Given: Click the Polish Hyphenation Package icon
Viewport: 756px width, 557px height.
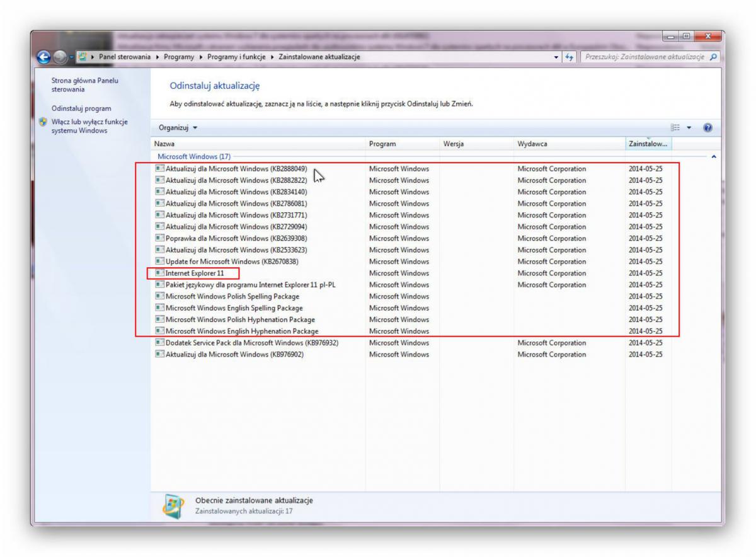Looking at the screenshot, I should [159, 319].
